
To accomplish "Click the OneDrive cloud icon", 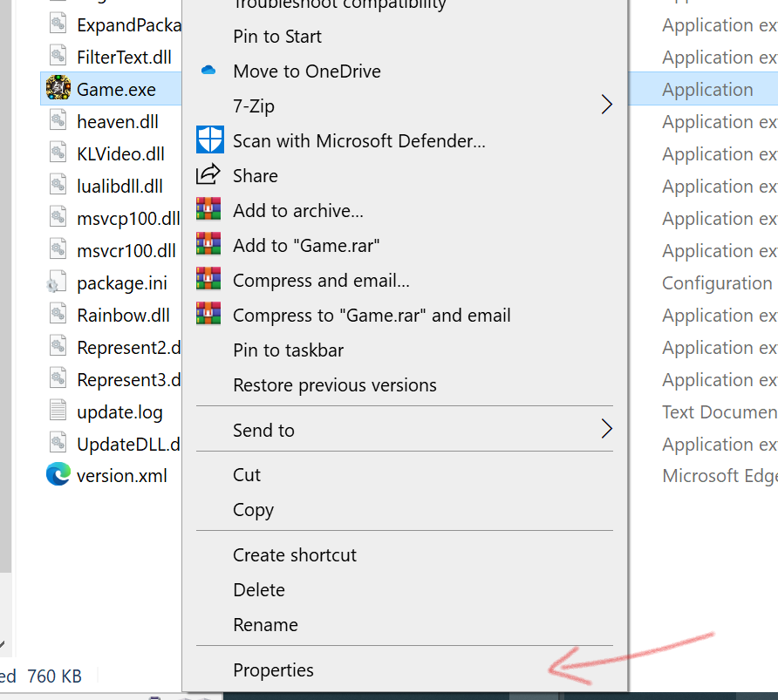I will pos(208,71).
